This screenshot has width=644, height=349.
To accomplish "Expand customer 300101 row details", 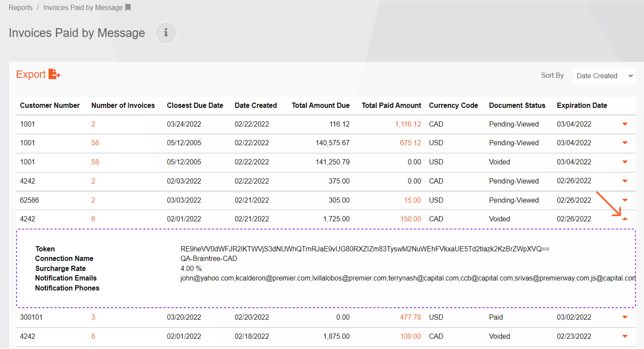I will point(625,317).
